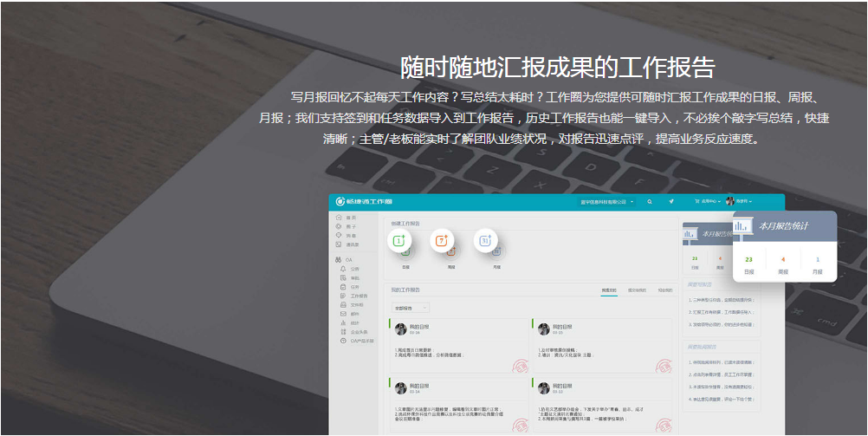This screenshot has width=868, height=436.
Task: Click the red stamp on the 03-14 report
Action: 521,425
